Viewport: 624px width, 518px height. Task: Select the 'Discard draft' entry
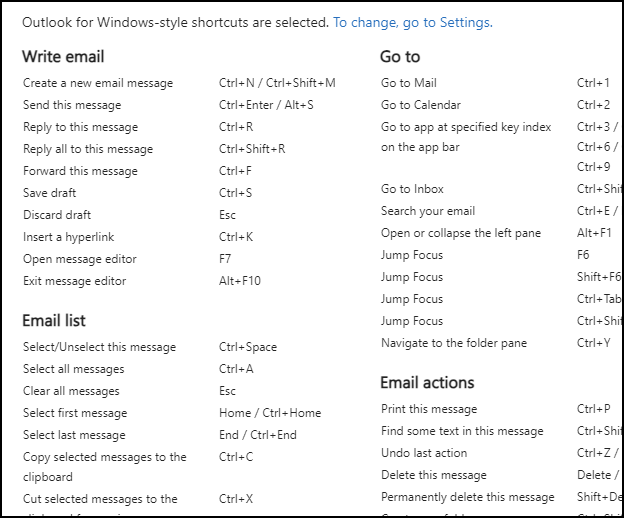pos(57,215)
